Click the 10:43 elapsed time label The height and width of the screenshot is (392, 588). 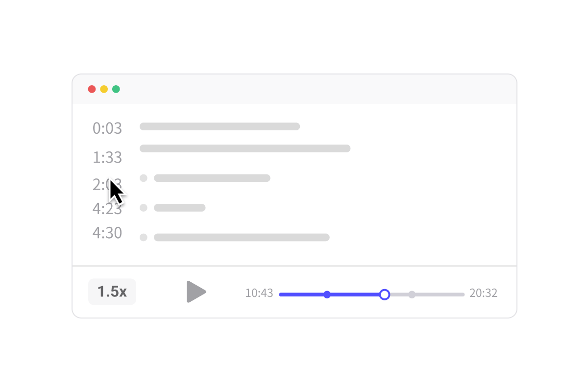pos(259,294)
